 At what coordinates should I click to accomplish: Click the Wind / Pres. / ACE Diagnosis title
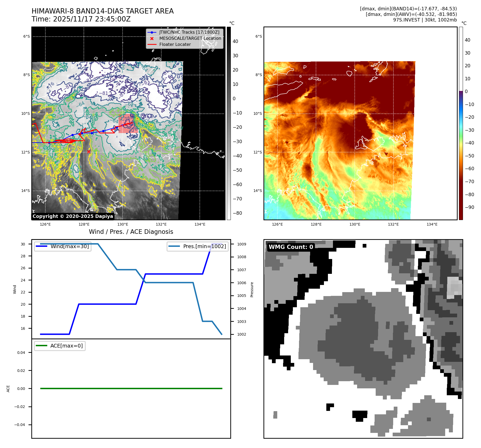[x=131, y=232]
